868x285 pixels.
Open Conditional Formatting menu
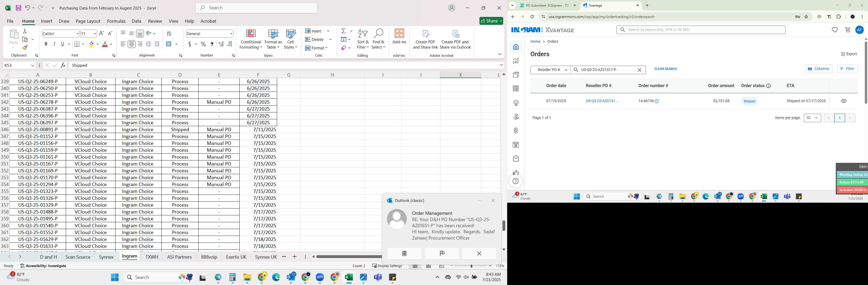tap(251, 39)
